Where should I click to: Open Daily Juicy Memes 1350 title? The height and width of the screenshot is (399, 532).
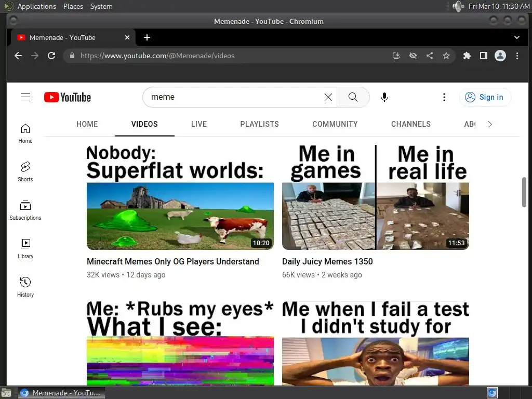click(327, 262)
